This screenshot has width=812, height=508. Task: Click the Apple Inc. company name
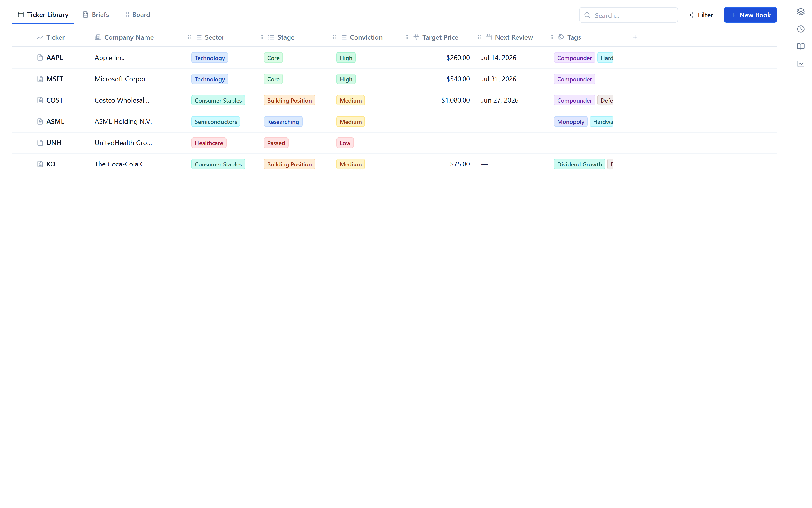click(x=109, y=58)
